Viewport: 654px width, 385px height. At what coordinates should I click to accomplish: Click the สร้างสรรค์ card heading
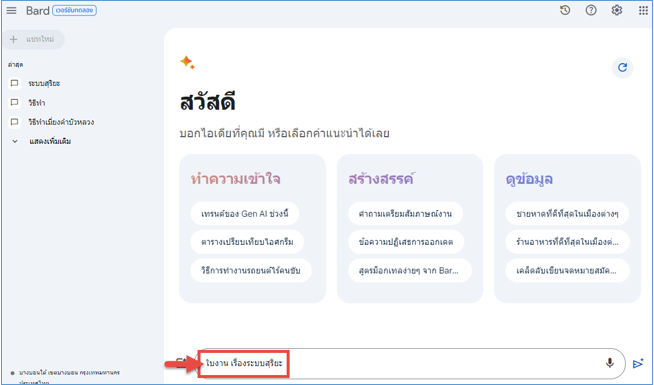point(381,179)
